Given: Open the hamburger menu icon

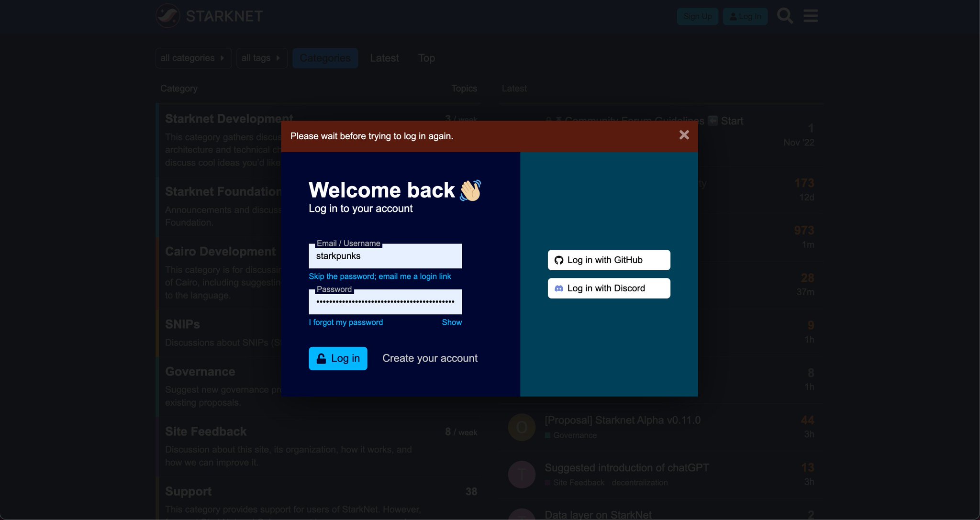Looking at the screenshot, I should (x=810, y=16).
